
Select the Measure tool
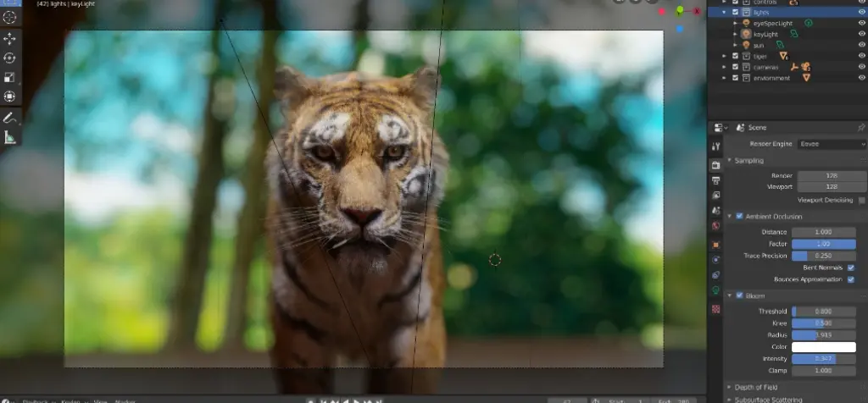[10, 138]
